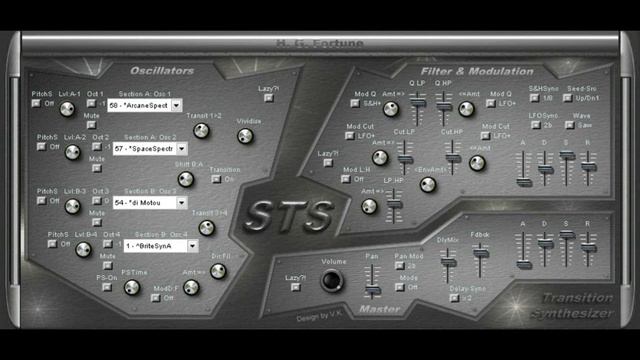Click the Dir:Fil knob
Screen dimensions: 640x360
pos(218,271)
